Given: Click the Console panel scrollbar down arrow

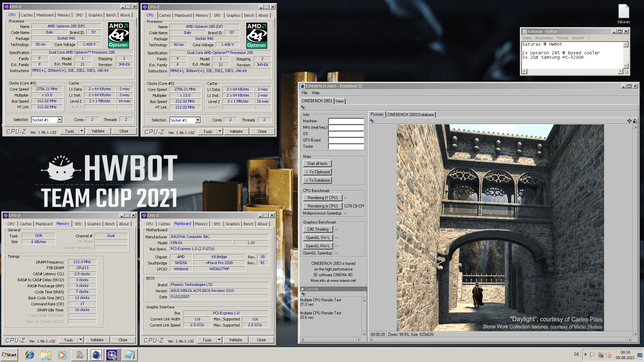Looking at the screenshot, I should pos(364,334).
